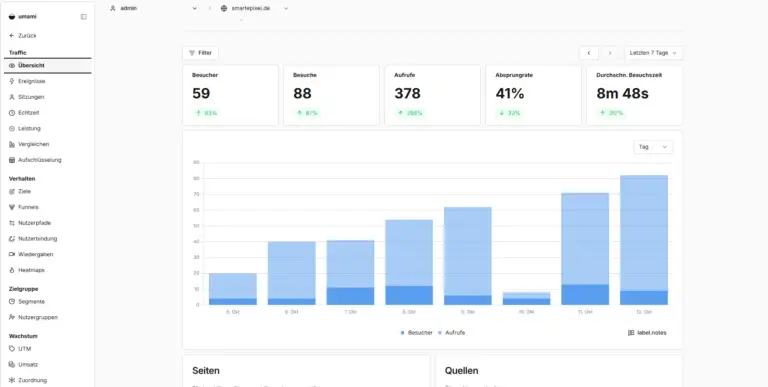This screenshot has width=768, height=387.
Task: Click the Zielgruppe section label in sidebar
Action: 24,289
